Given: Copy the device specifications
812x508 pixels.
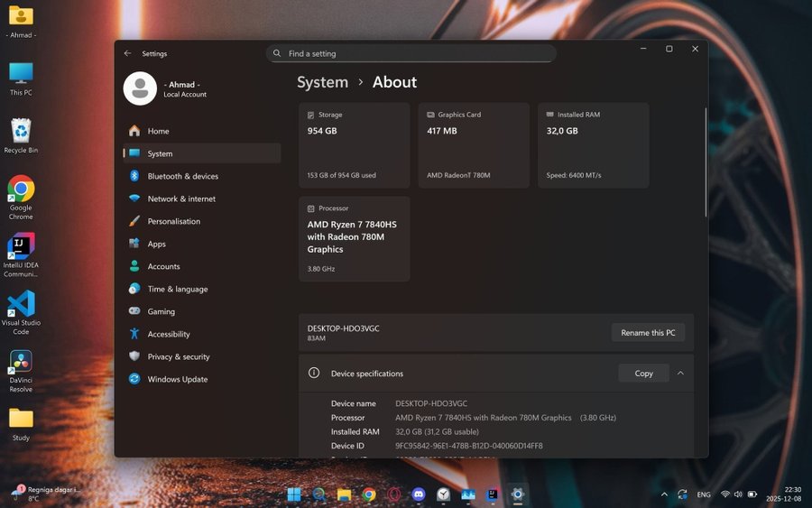Looking at the screenshot, I should 643,373.
